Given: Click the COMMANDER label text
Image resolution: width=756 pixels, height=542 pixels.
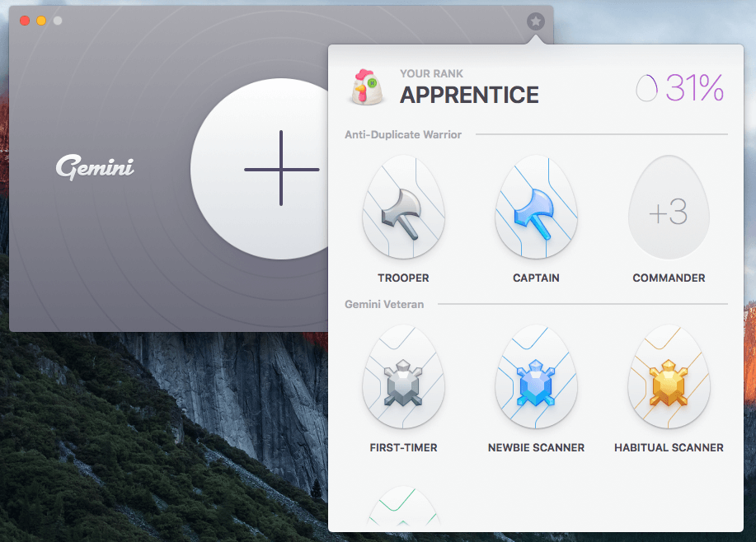Looking at the screenshot, I should [x=669, y=278].
